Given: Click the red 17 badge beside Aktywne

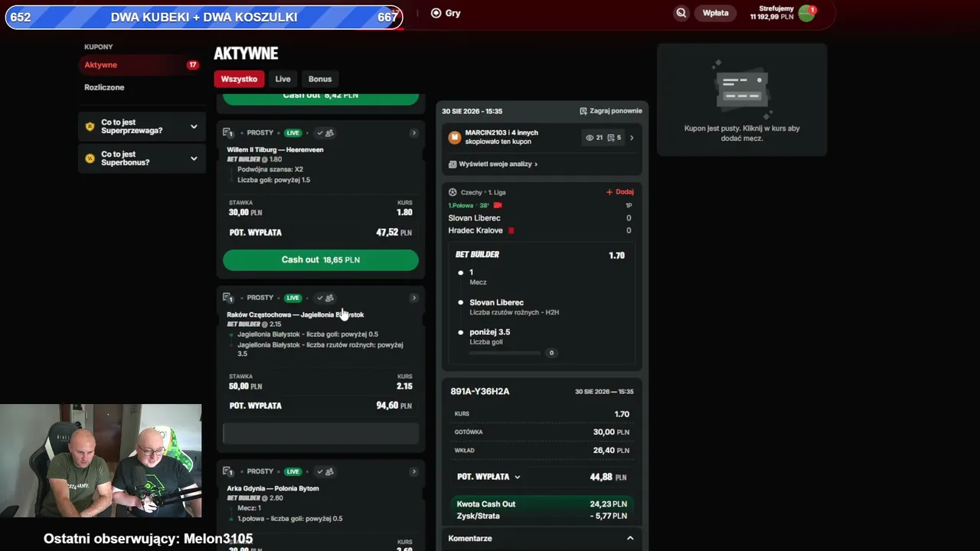Looking at the screenshot, I should 193,65.
